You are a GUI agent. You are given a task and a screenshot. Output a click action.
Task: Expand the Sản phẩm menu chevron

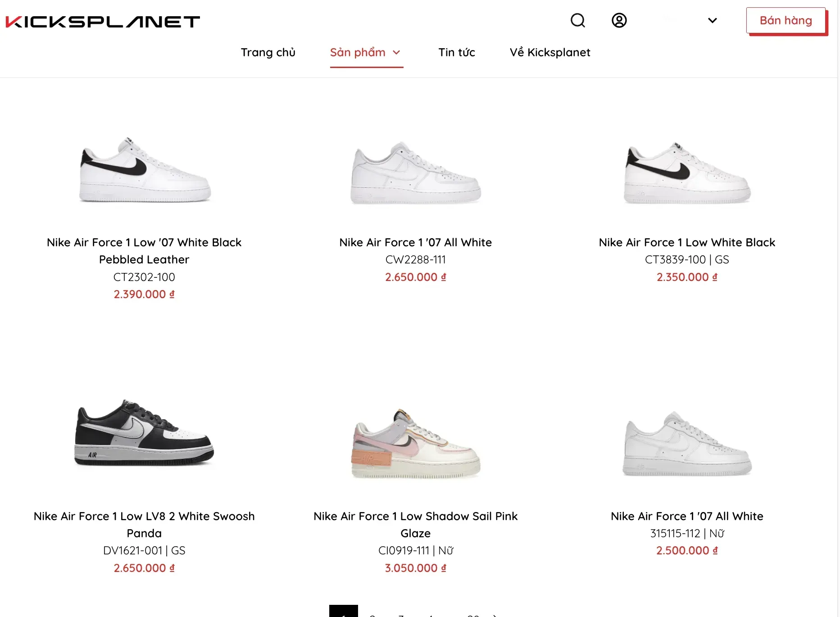pos(396,53)
